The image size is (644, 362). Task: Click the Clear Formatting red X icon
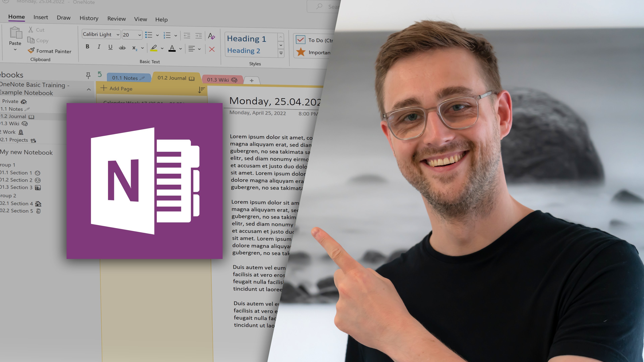(x=212, y=49)
